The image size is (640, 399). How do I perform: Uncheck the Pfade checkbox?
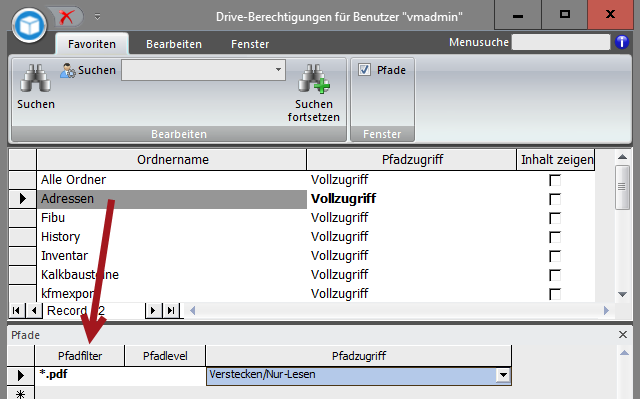[x=364, y=70]
